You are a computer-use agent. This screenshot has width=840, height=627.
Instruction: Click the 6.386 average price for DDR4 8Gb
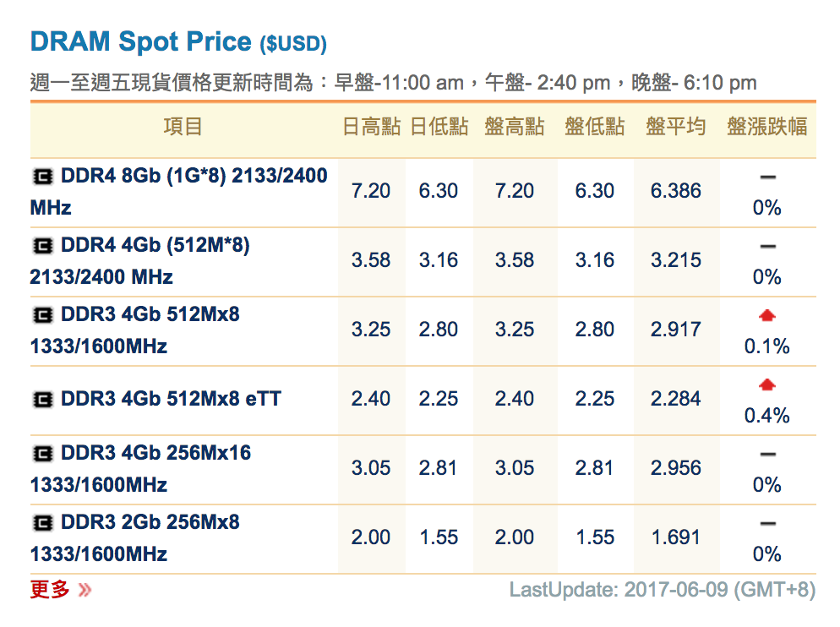pyautogui.click(x=675, y=191)
